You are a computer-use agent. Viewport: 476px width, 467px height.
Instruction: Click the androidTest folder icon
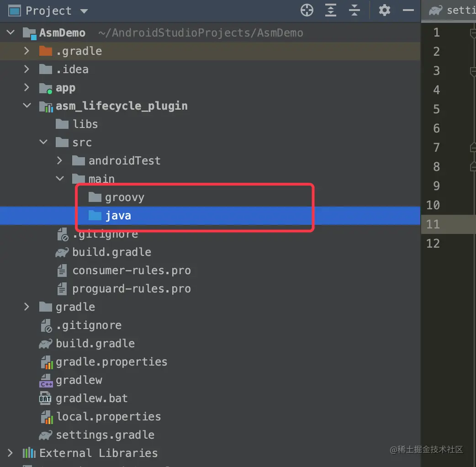click(78, 160)
